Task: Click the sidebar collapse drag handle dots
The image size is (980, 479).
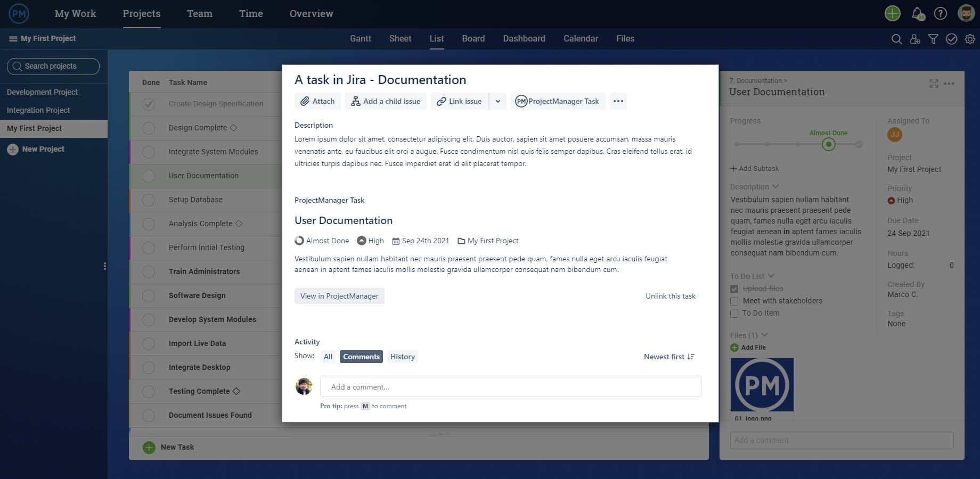Action: (x=104, y=266)
